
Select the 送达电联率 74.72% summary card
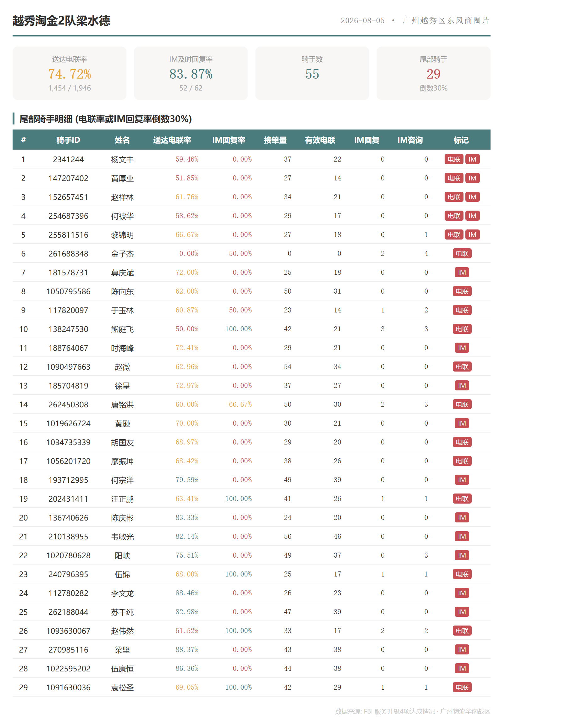pos(69,73)
